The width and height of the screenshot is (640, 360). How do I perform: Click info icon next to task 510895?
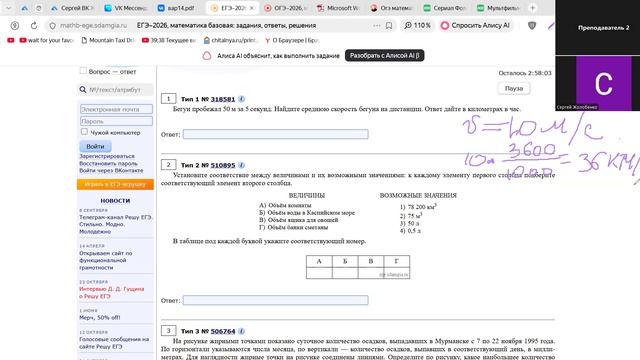click(241, 165)
